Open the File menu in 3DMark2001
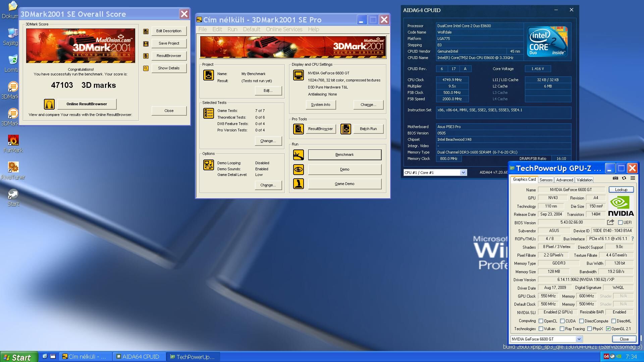Viewport: 644px width, 362px height. [203, 29]
